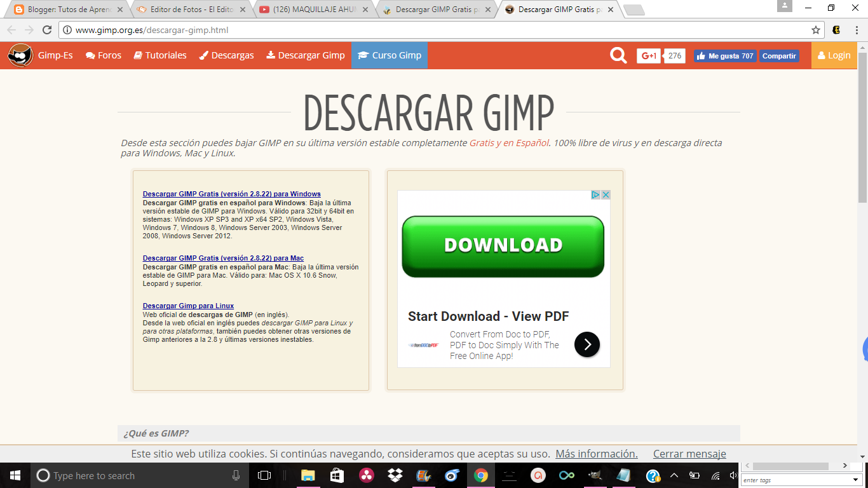This screenshot has height=488, width=868.
Task: Click Descargar GIMP Gratis para Windows link
Action: (x=232, y=194)
